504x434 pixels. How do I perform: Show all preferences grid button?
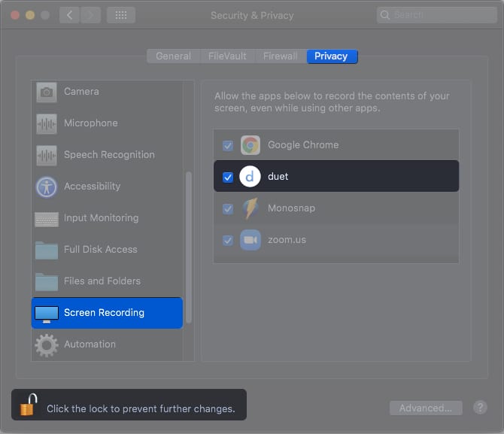click(121, 15)
